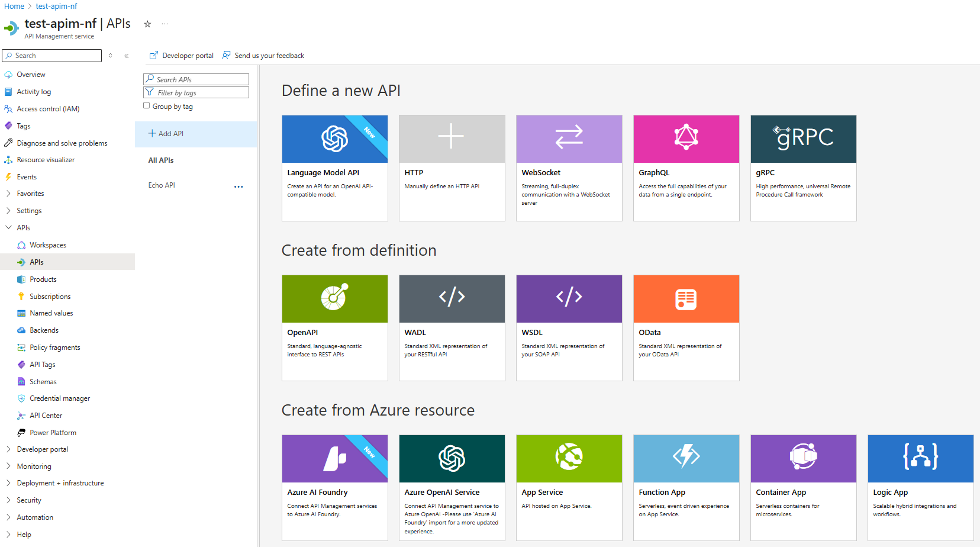Expand the Automation section
Screen dimensions: 980x547
click(8, 517)
